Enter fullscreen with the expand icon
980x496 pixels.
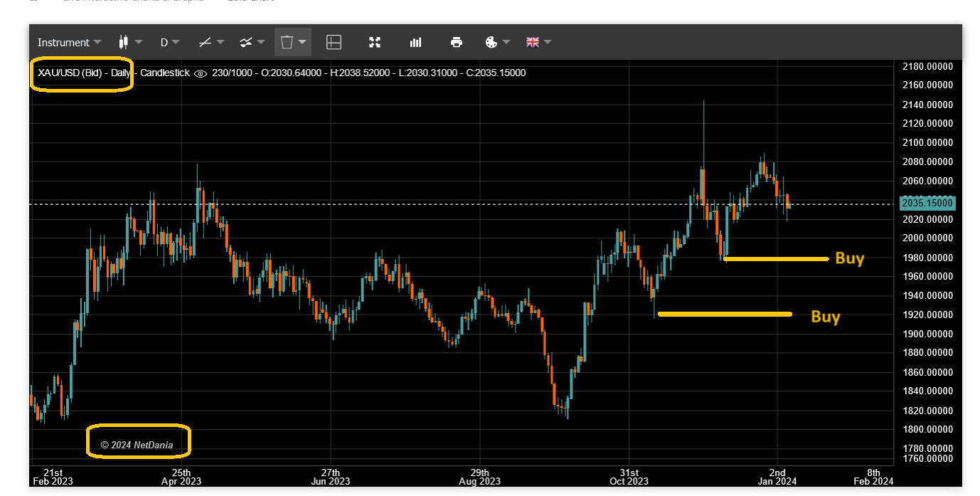point(375,43)
